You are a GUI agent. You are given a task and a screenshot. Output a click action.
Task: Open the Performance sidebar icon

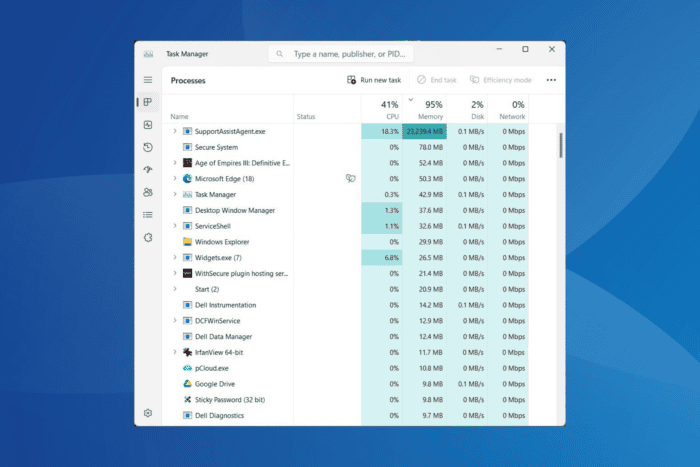pos(148,125)
